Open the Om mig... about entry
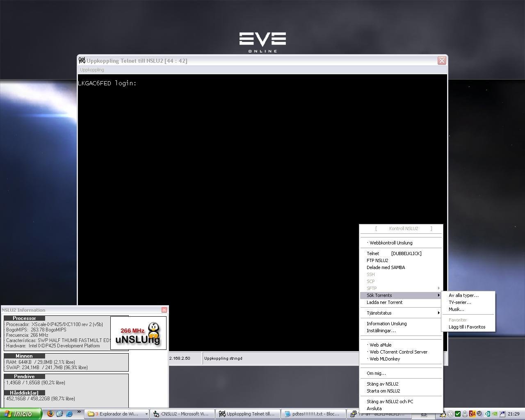 (401, 373)
